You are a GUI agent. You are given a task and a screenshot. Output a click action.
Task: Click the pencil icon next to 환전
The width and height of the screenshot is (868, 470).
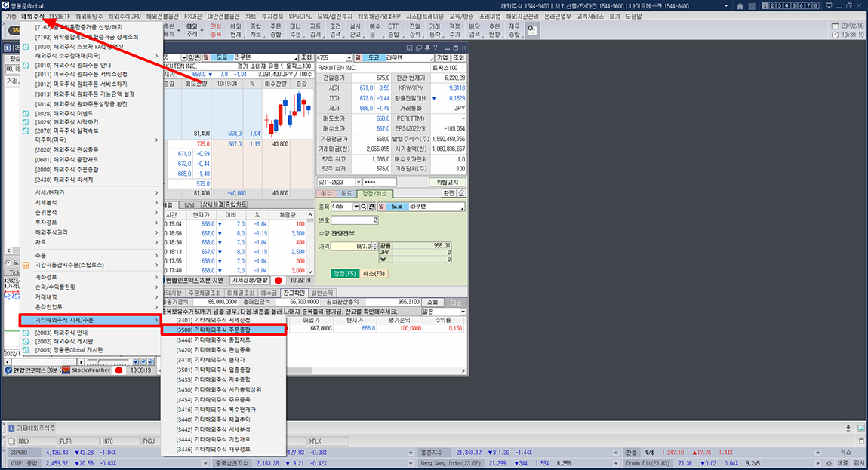[x=461, y=193]
